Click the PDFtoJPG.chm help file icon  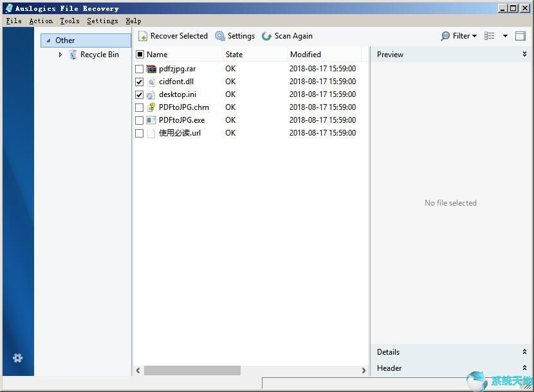click(151, 107)
